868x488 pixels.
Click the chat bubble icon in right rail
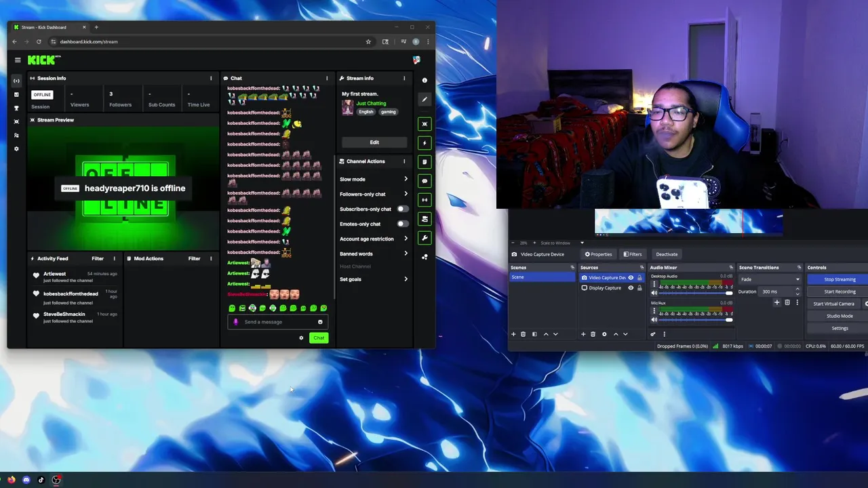coord(425,181)
